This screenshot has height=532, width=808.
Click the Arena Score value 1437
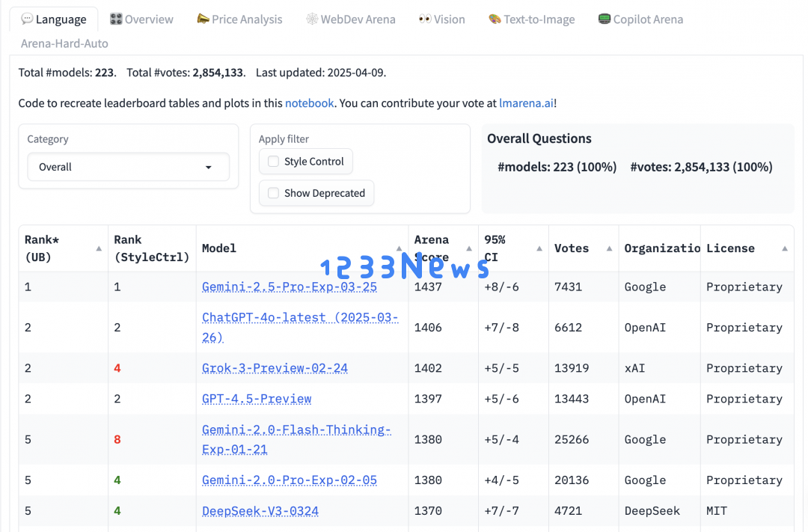[x=428, y=287]
